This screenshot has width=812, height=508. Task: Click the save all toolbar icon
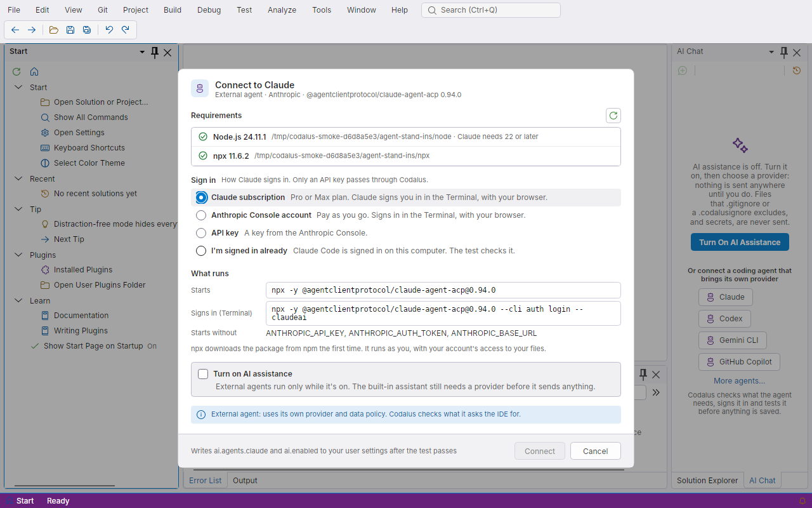(87, 30)
